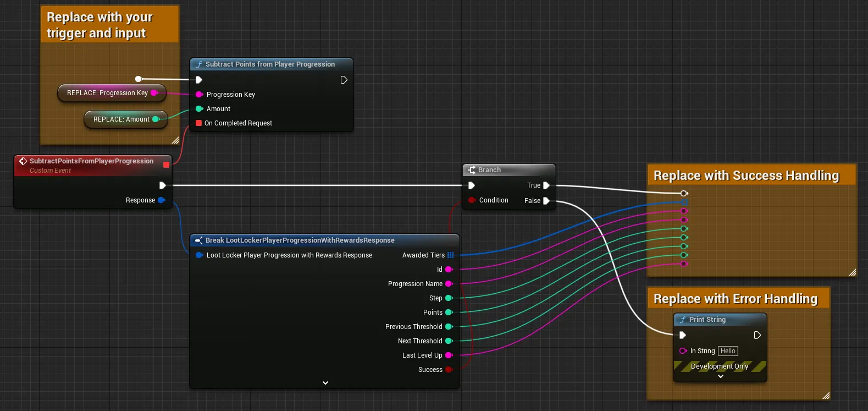Expand the Break LootLocker node hidden pins
This screenshot has width=868, height=411.
325,383
